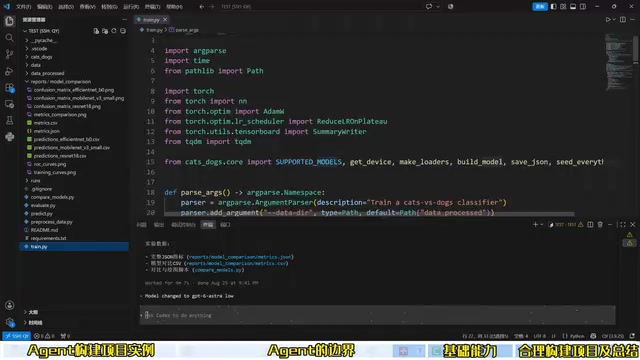Viewport: 640px width, 360px height.
Task: Open the Run menu
Action: point(131,7)
